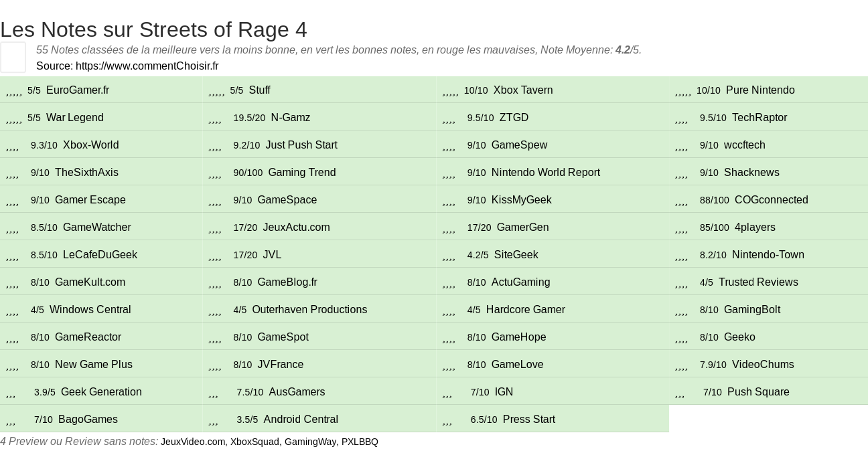Screen dimensions: 868x449
Task: Select the Windows Central review
Action: (100, 309)
